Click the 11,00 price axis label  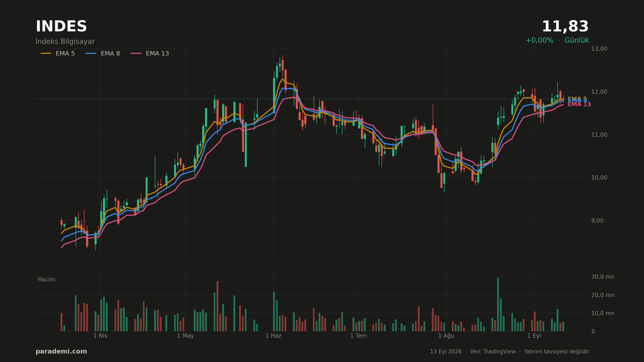pos(599,135)
